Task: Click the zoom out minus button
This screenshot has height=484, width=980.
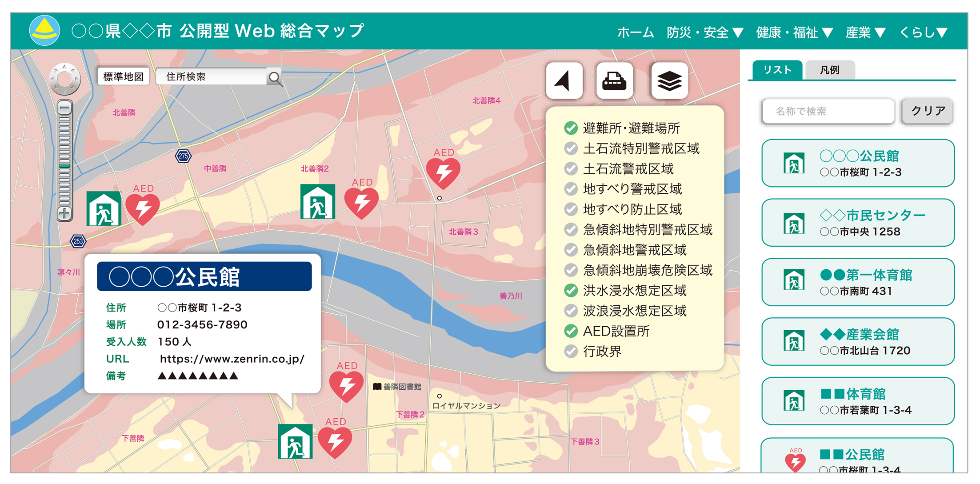Action: point(65,108)
